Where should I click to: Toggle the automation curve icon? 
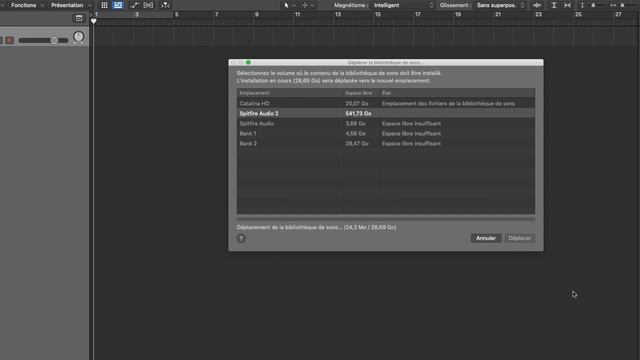[x=134, y=5]
